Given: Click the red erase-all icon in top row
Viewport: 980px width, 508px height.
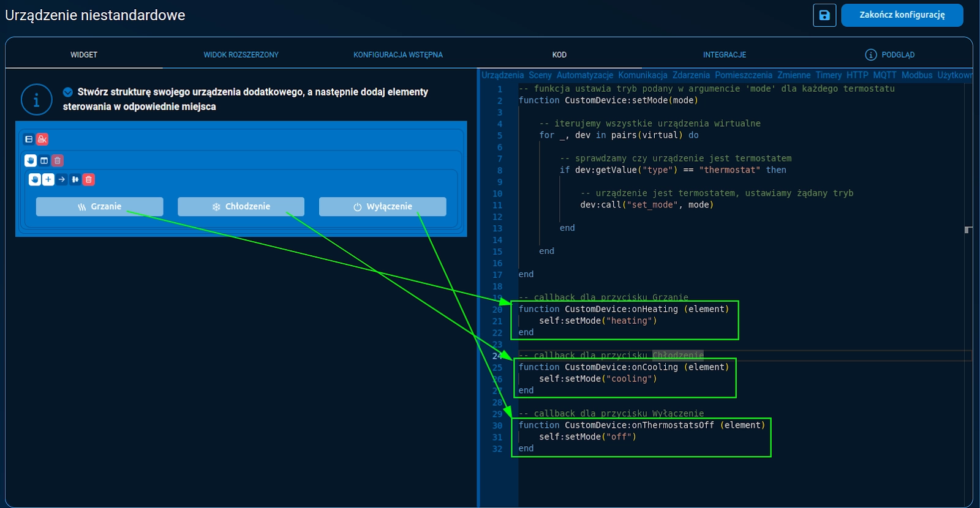Looking at the screenshot, I should [x=42, y=140].
